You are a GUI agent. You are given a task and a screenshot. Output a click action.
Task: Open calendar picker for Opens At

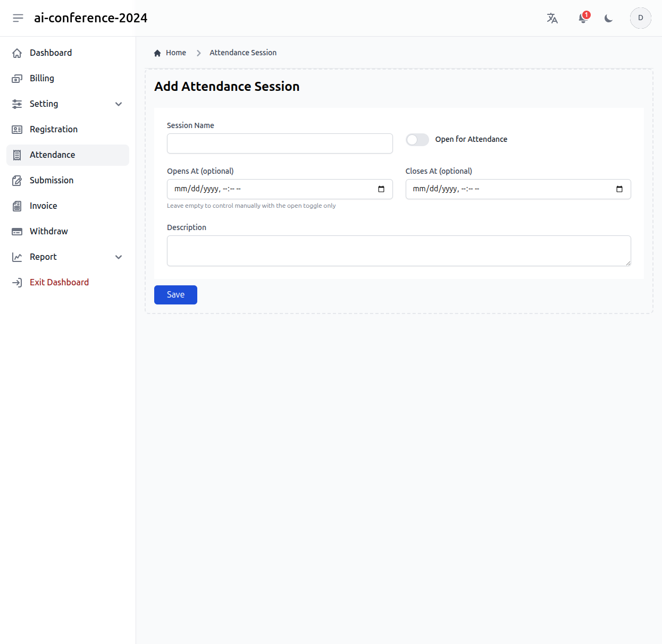(x=381, y=189)
